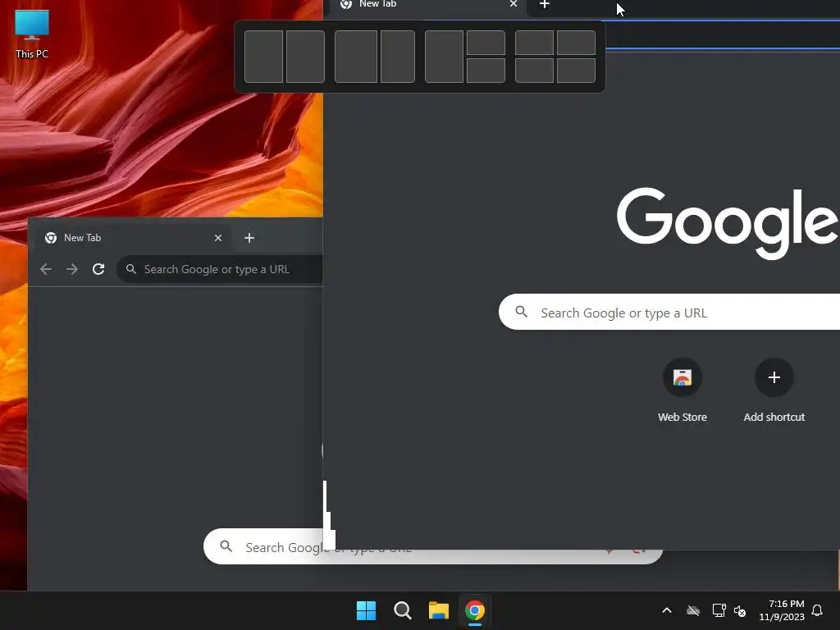Open Web Store shortcut
This screenshot has height=630, width=840.
point(682,390)
